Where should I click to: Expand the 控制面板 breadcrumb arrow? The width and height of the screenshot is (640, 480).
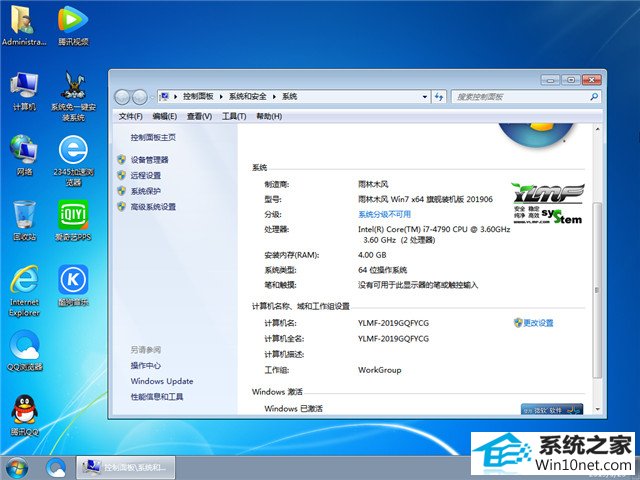222,97
